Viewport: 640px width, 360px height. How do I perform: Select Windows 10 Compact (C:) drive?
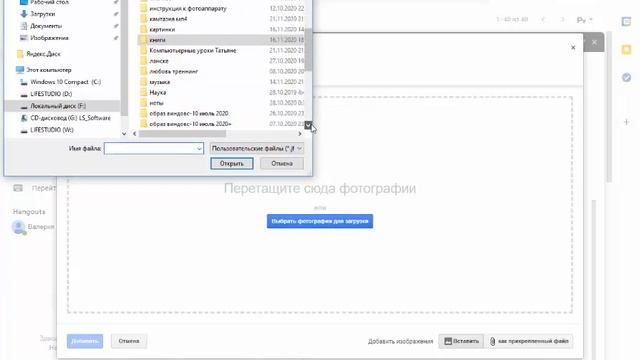[x=65, y=82]
